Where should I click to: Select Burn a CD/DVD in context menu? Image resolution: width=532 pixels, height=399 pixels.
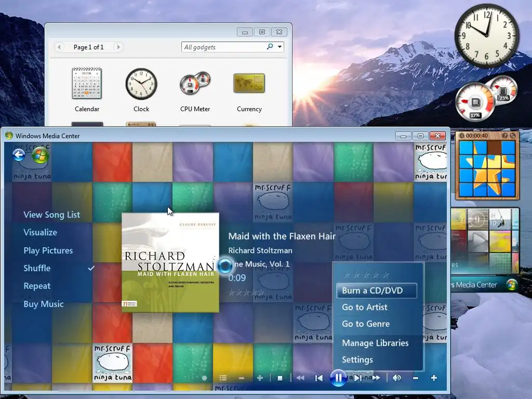click(377, 290)
